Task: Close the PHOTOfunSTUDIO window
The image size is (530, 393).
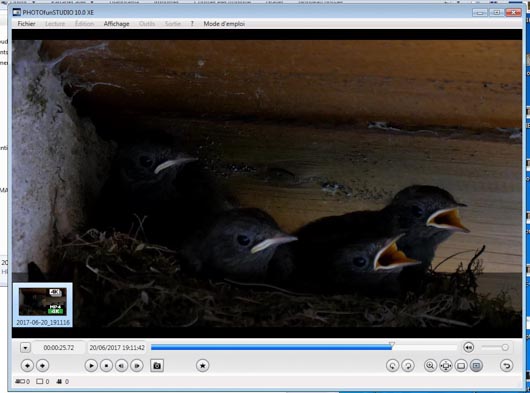Action: click(x=514, y=13)
